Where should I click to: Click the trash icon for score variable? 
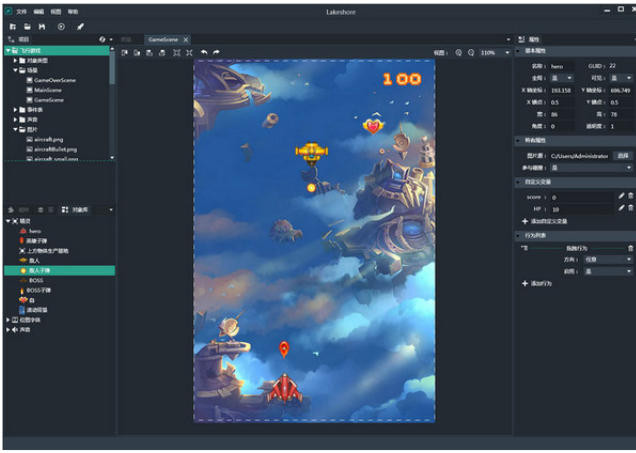pos(631,196)
